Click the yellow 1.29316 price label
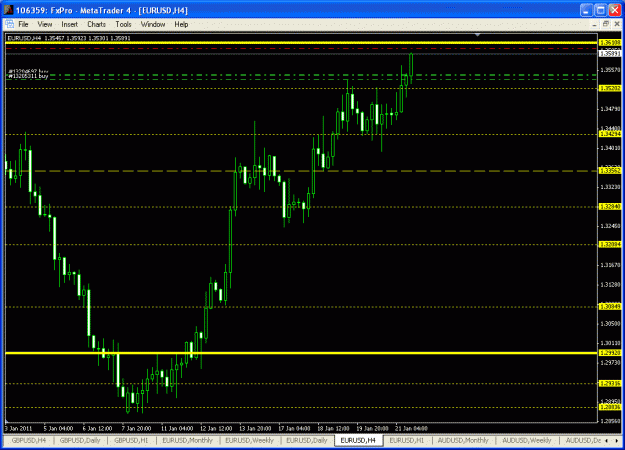This screenshot has height=450, width=625. pyautogui.click(x=610, y=383)
